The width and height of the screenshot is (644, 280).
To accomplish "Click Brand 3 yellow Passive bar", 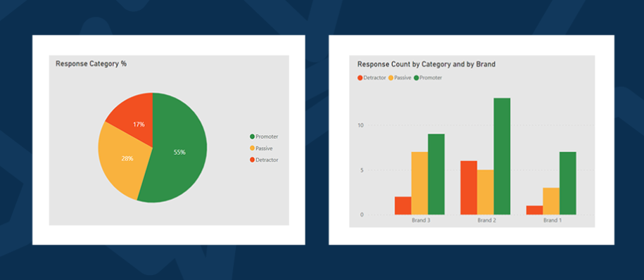I will [419, 183].
